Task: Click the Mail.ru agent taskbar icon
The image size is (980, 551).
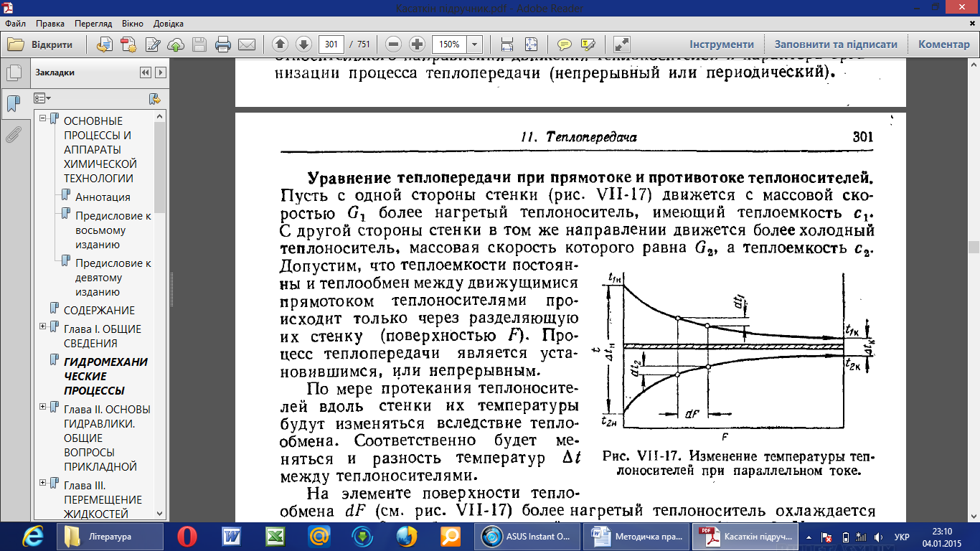Action: pos(319,536)
